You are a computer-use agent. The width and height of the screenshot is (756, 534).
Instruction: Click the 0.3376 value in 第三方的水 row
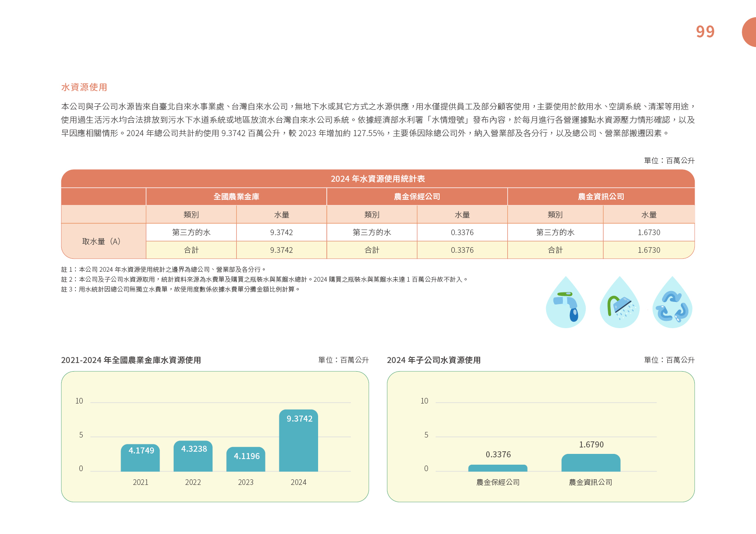pos(462,233)
